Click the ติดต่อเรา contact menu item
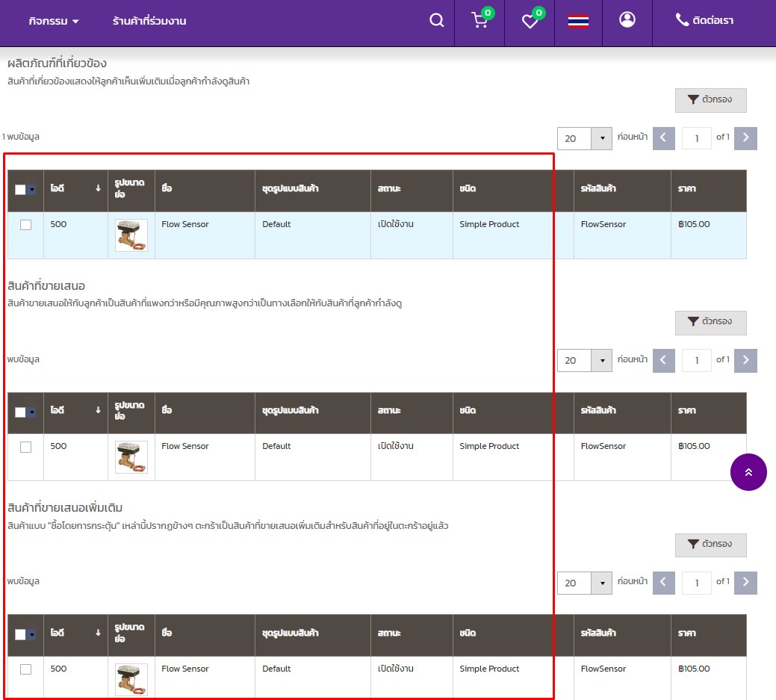776x700 pixels. [704, 21]
